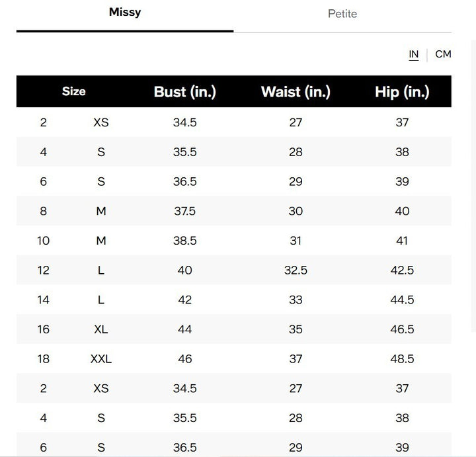Toggle units to CM
The image size is (476, 457).
(443, 54)
